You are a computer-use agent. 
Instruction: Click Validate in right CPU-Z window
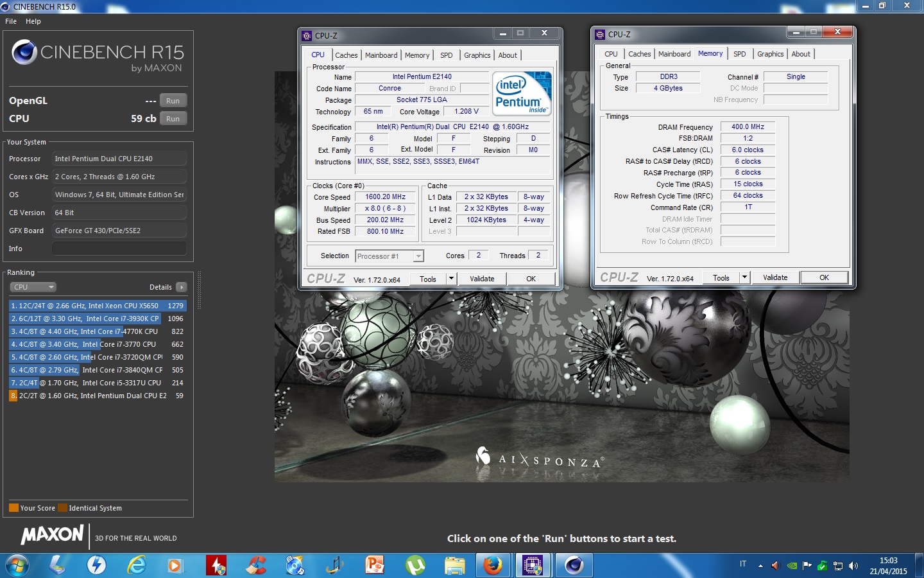tap(775, 277)
